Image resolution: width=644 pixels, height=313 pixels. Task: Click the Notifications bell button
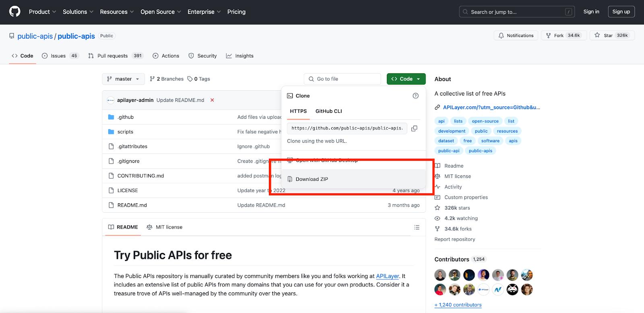[516, 35]
